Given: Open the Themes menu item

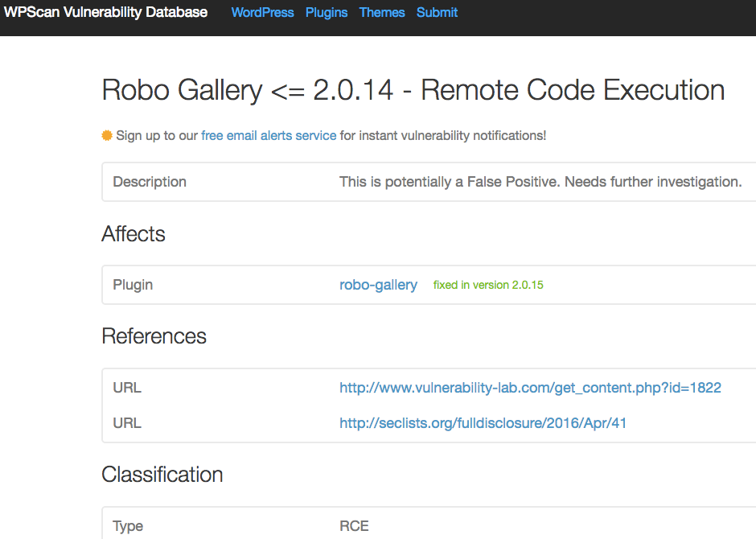Looking at the screenshot, I should pyautogui.click(x=382, y=13).
